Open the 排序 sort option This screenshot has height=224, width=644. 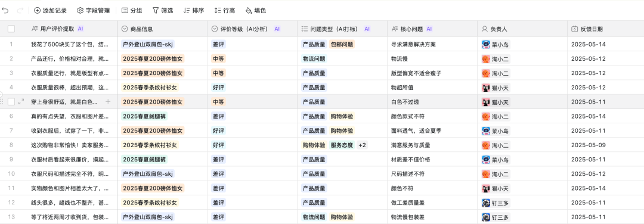pyautogui.click(x=193, y=10)
